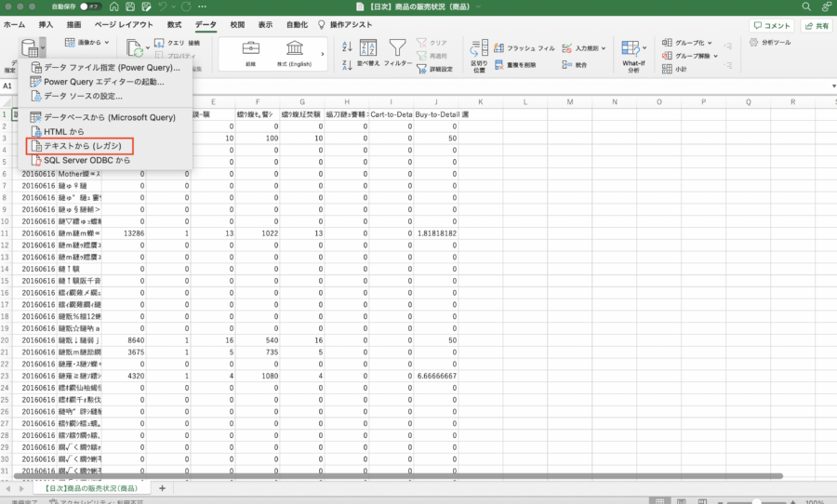Switch to the 表示 tab
Viewport: 837px width, 504px height.
pos(265,24)
